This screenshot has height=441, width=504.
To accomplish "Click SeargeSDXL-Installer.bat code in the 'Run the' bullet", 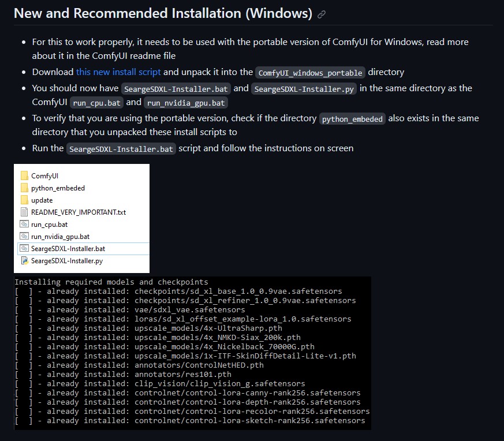I will pos(121,149).
